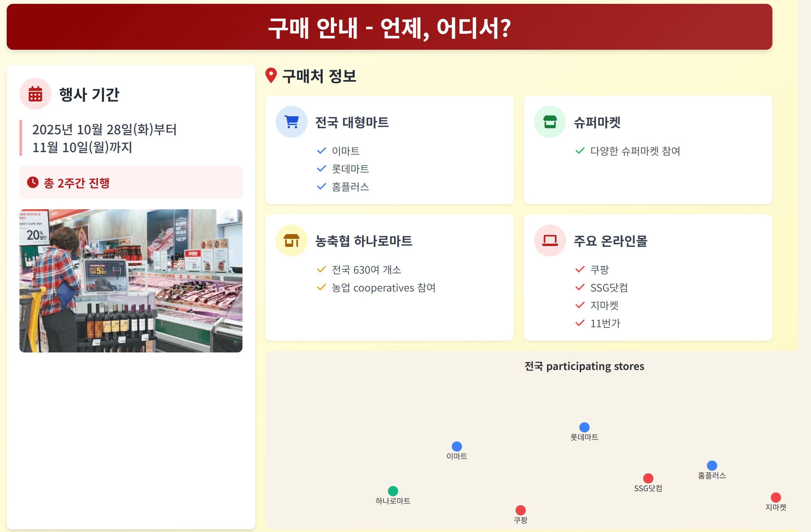
Task: Click the checkmark icon next to 이마트
Action: point(321,151)
